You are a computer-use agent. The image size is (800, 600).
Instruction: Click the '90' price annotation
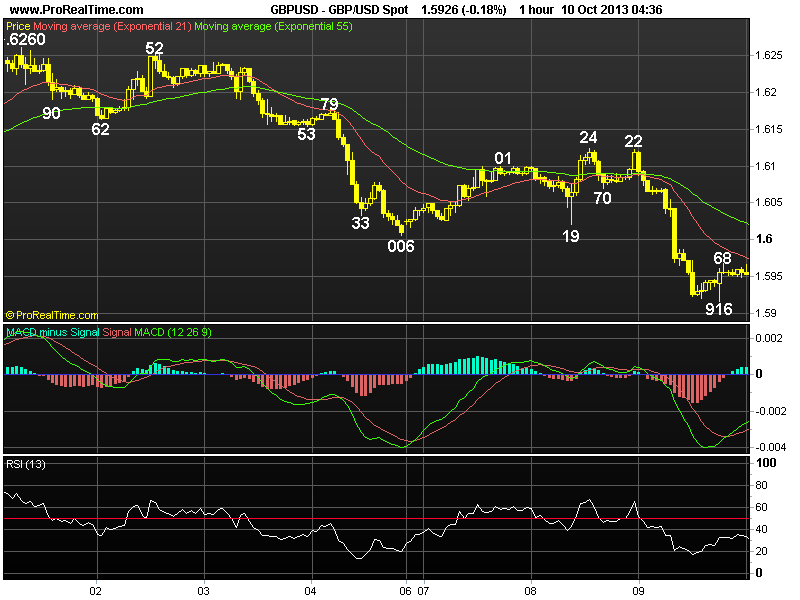point(51,113)
